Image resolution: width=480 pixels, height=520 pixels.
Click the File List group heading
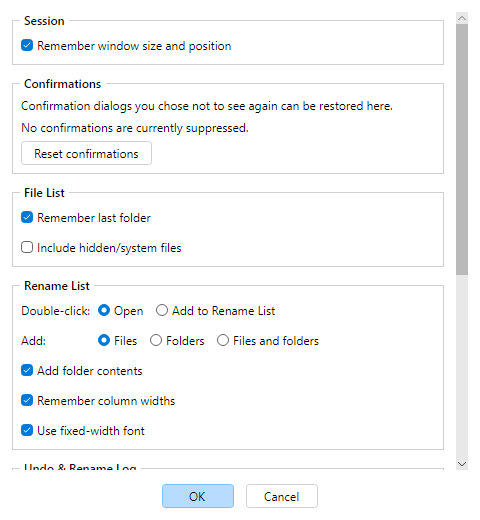coord(44,193)
